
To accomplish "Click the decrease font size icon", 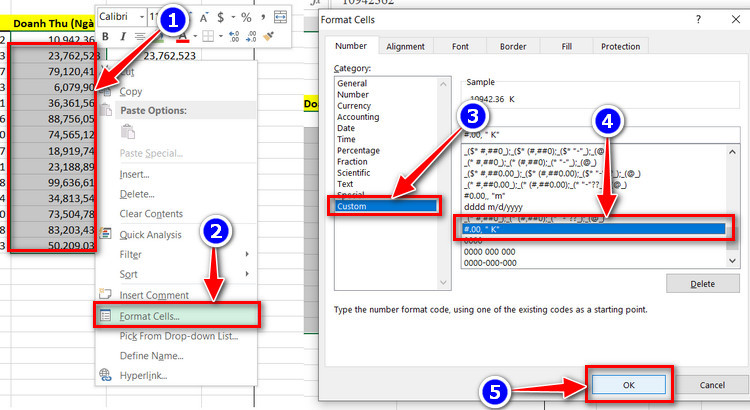I will (204, 18).
